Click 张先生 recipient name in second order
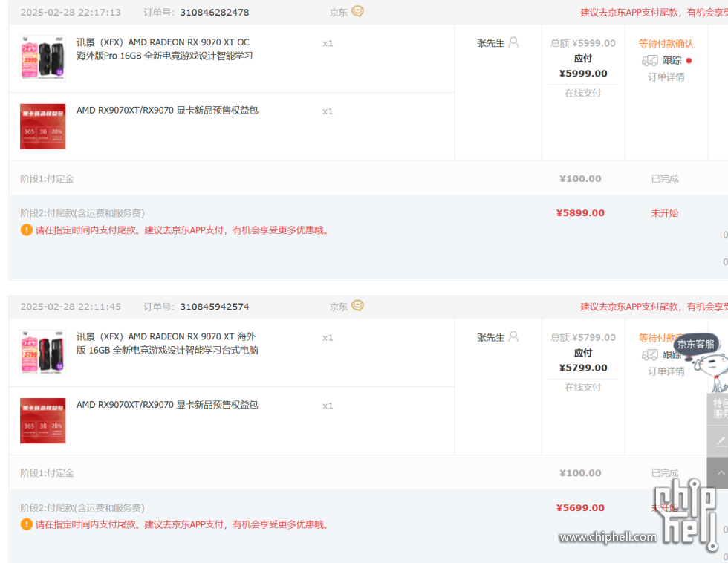728x563 pixels. (x=490, y=337)
